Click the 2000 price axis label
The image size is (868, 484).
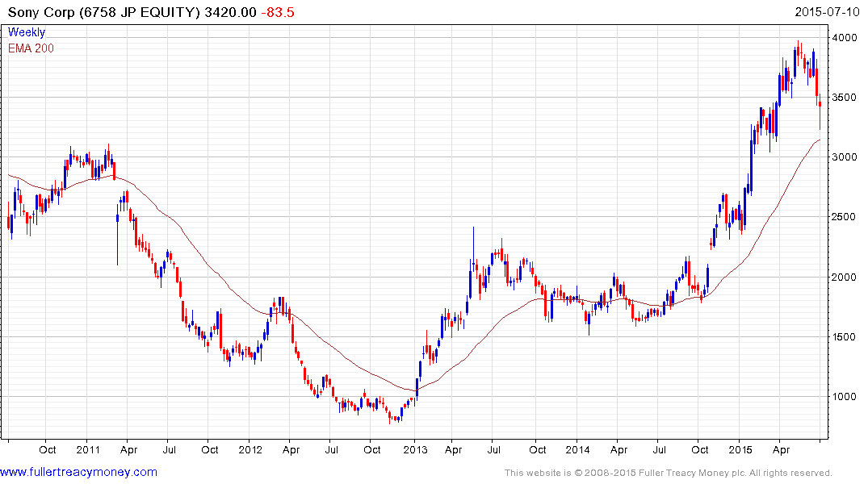click(x=845, y=277)
